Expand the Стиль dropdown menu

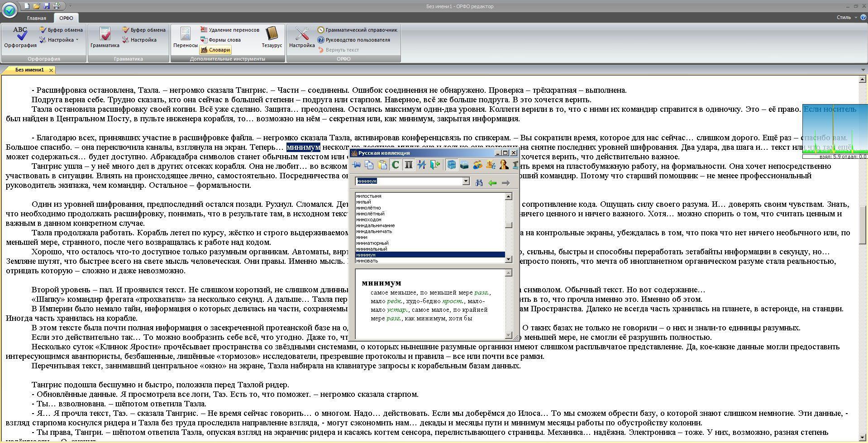point(846,17)
